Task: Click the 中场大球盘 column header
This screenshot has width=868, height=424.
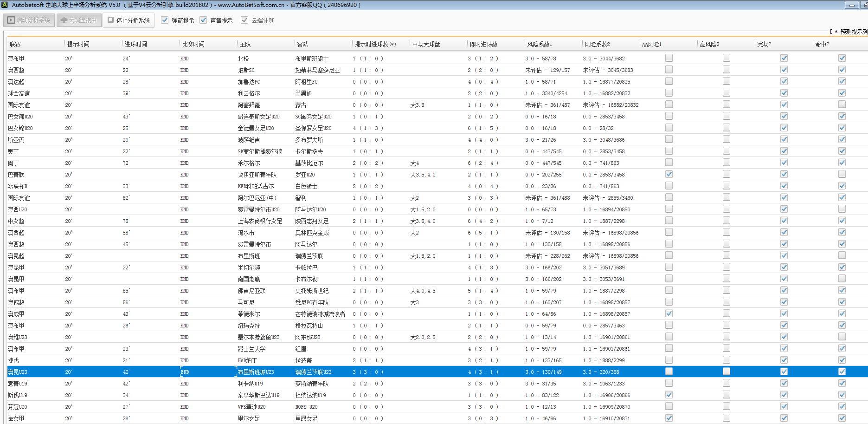Action: [426, 44]
